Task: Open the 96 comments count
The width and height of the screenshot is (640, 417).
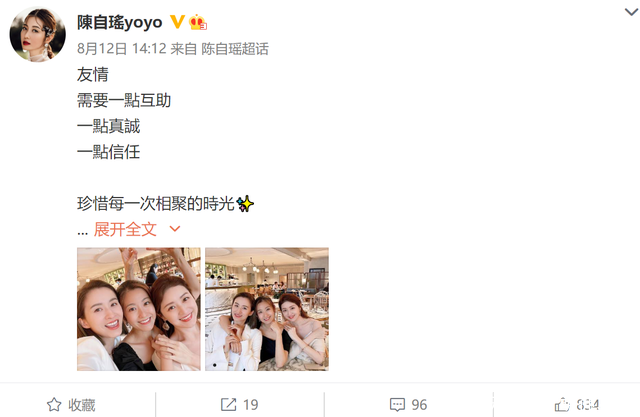Action: 419,405
